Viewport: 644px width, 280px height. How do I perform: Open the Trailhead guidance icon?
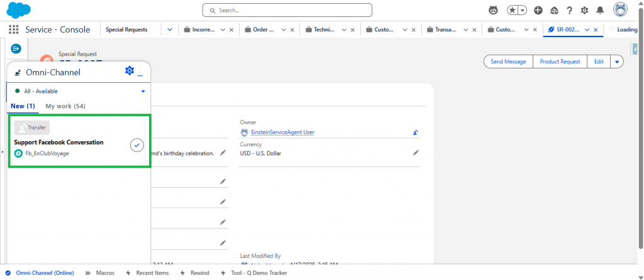click(553, 10)
